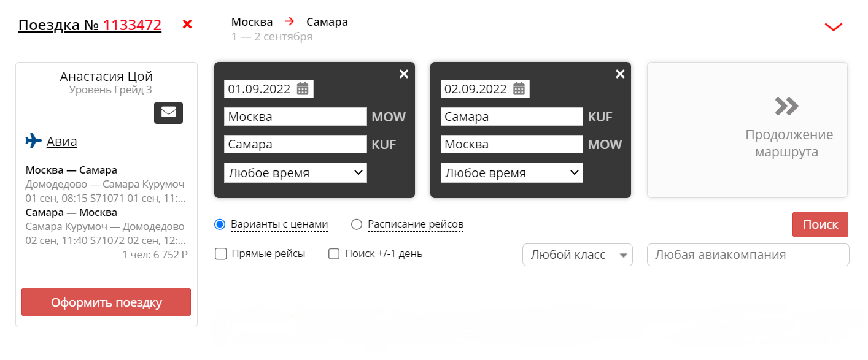Open Любое время dropdown in first segment
Screen dimensions: 868x360
point(295,173)
